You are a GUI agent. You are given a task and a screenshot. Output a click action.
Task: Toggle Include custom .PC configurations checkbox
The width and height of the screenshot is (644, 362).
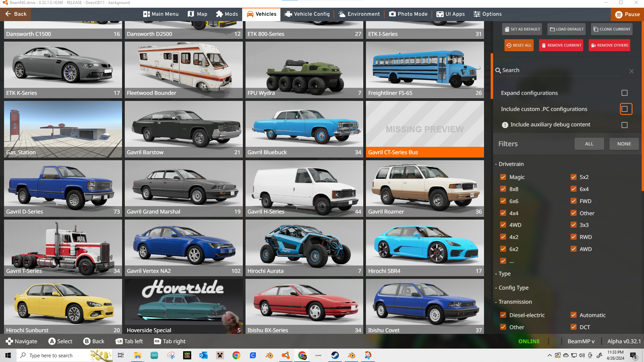(x=625, y=109)
